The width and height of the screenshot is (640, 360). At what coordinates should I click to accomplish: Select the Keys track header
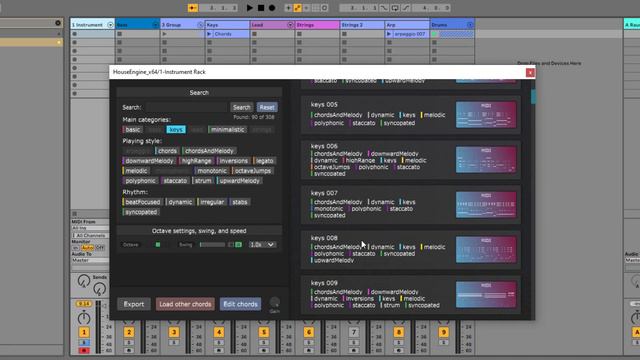point(227,25)
